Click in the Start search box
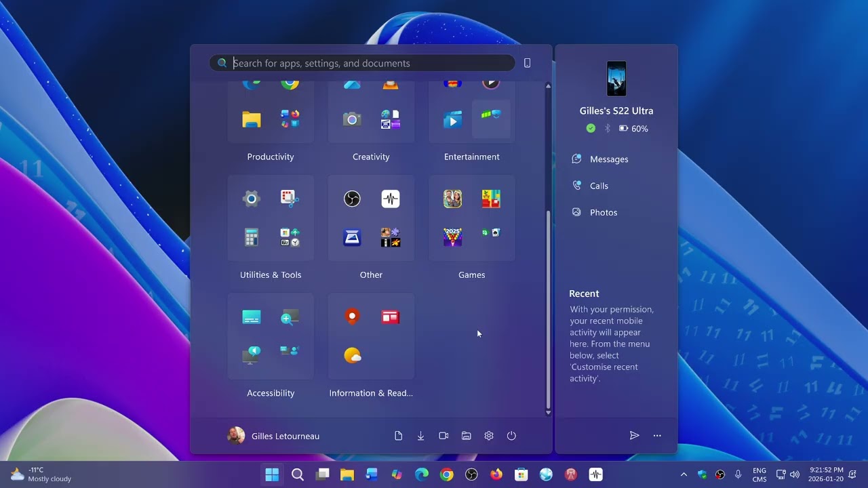This screenshot has width=868, height=488. pos(362,63)
